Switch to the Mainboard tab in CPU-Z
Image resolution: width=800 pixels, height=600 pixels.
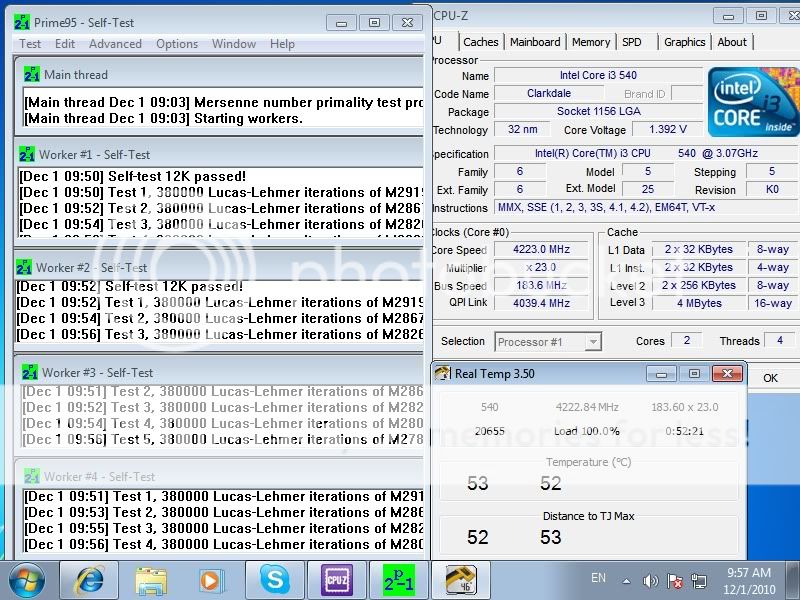coord(535,42)
